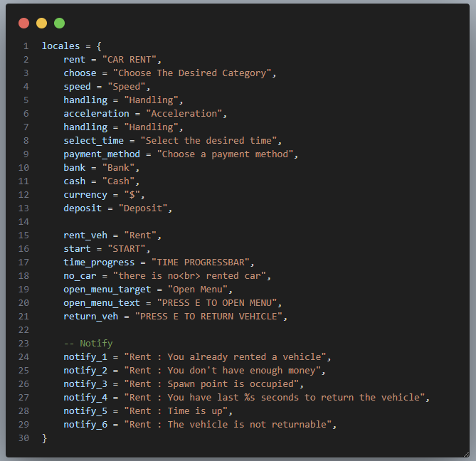Click the "there is no<br> rented car" string

click(x=190, y=276)
